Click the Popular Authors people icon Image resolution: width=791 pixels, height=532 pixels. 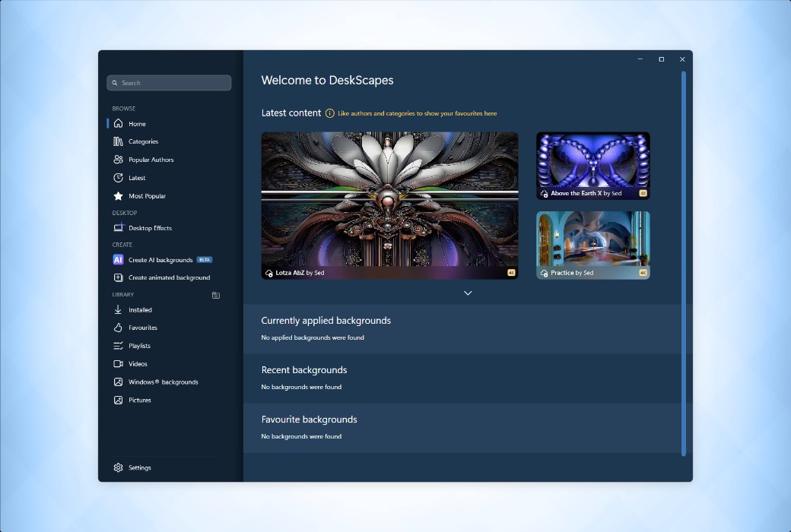118,160
